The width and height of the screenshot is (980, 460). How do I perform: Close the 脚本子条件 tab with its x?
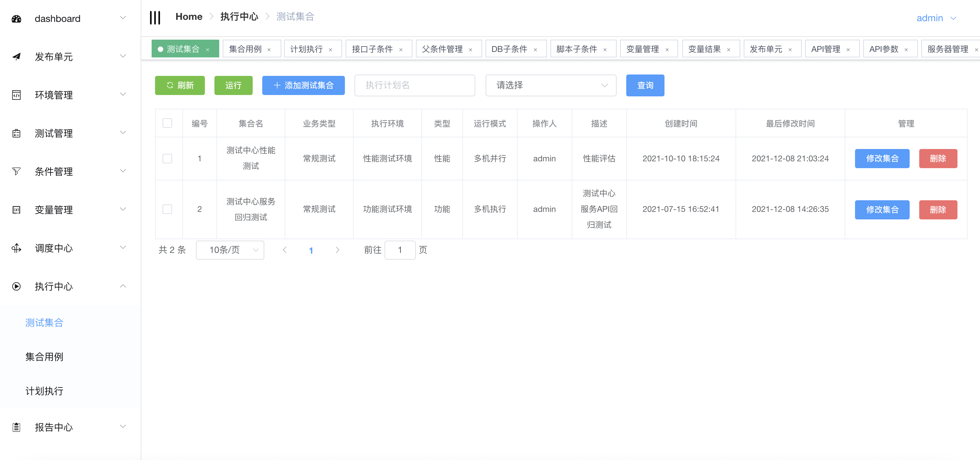(x=605, y=50)
